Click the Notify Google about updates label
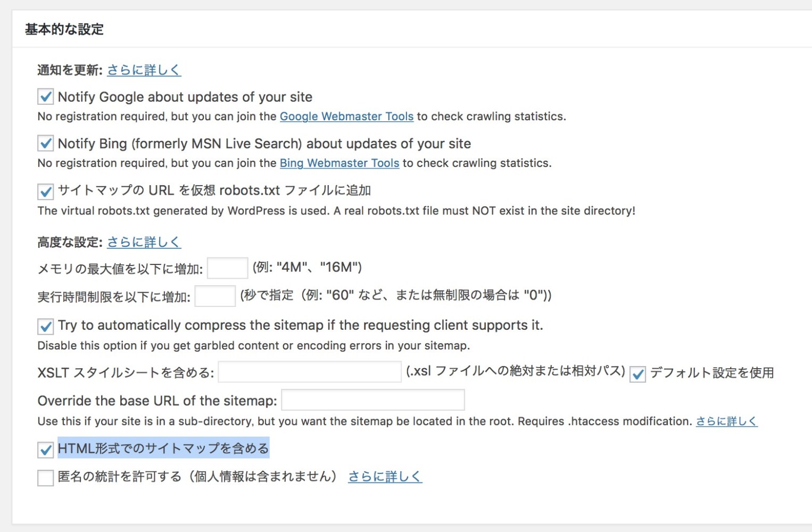This screenshot has width=812, height=532. tap(185, 97)
